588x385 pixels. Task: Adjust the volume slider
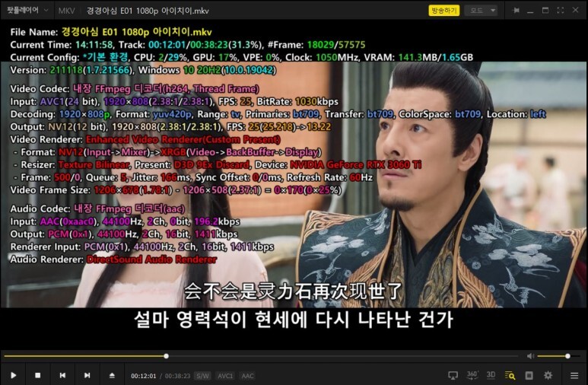559,356
